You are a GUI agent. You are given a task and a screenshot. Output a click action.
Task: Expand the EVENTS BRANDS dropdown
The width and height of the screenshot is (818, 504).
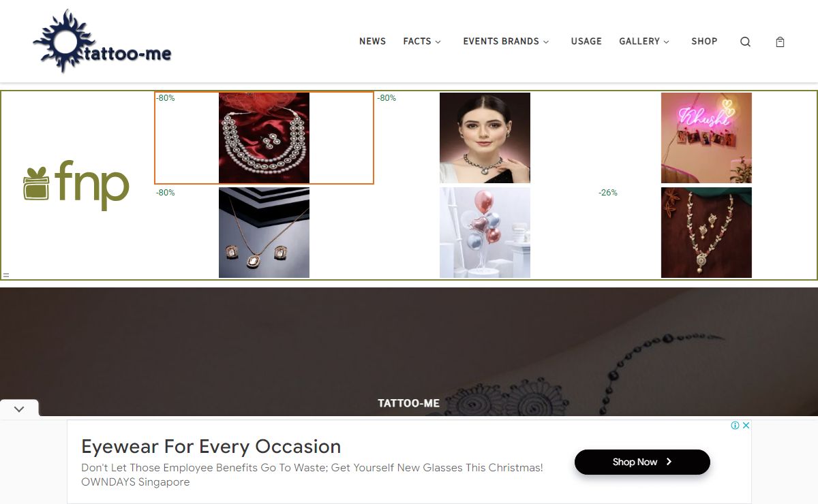pyautogui.click(x=506, y=42)
